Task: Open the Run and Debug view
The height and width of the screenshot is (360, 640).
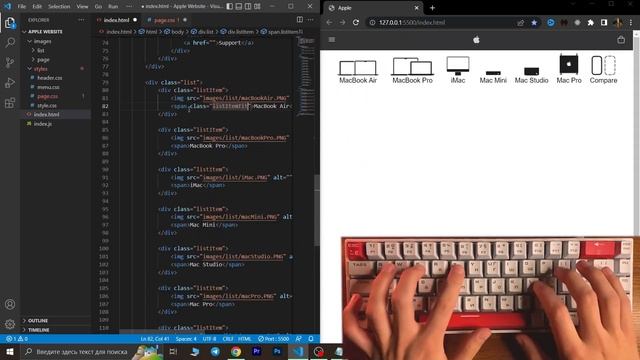Action: (x=10, y=82)
